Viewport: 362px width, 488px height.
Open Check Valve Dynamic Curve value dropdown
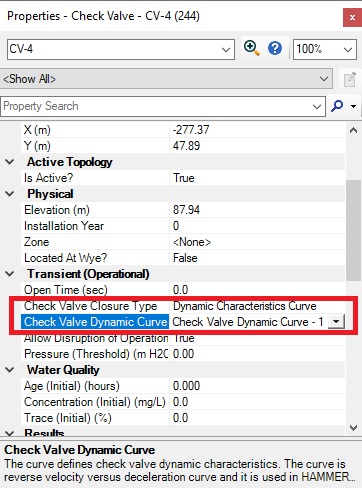(x=336, y=322)
